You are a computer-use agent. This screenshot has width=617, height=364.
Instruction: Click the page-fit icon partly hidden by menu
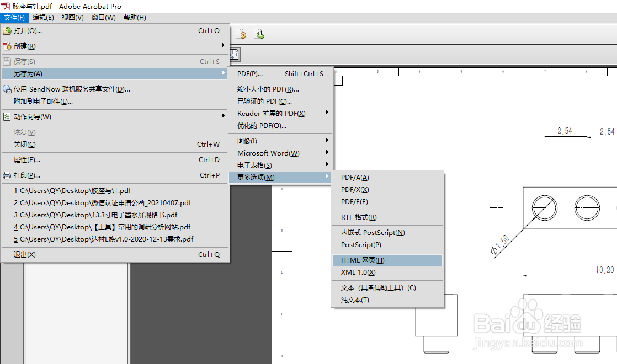235,54
